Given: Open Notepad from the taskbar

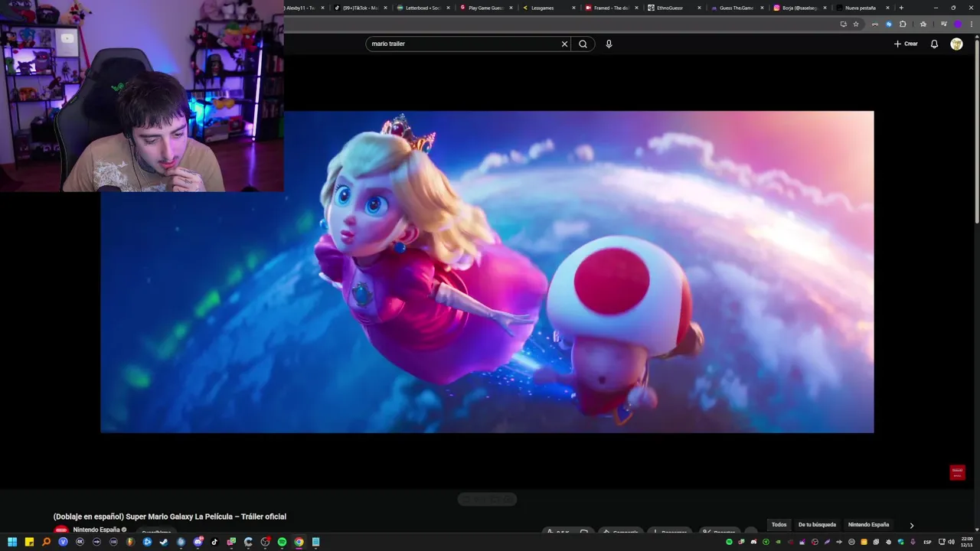Looking at the screenshot, I should [315, 542].
